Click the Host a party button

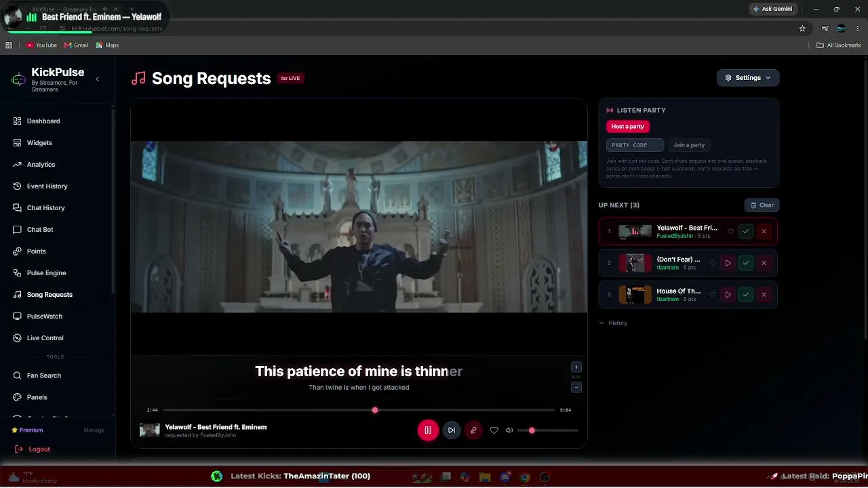(x=628, y=127)
